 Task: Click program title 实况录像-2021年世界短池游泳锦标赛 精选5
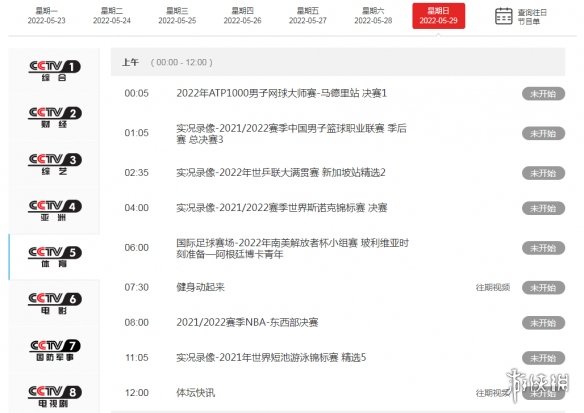pos(271,358)
